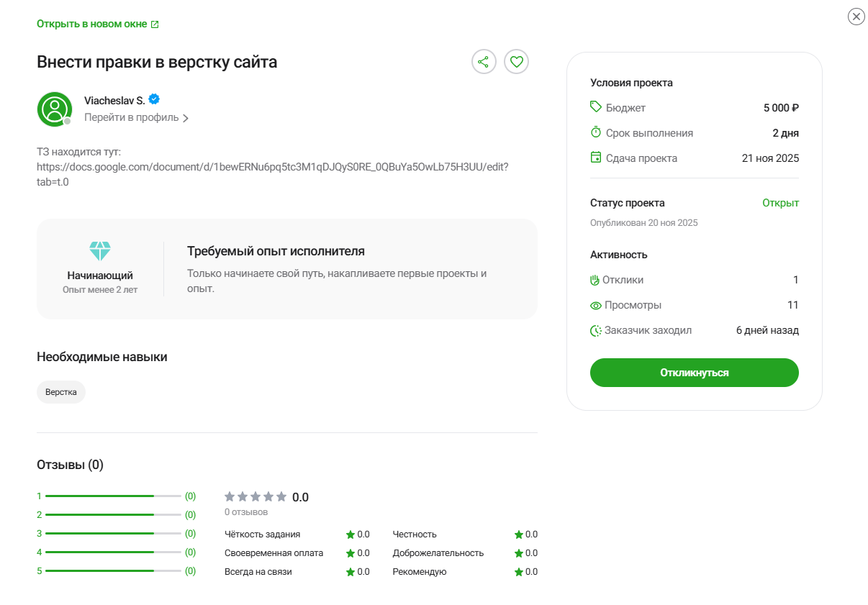This screenshot has height=605, width=868.
Task: Click the clock icon beside "Заказчик заходил"
Action: [x=595, y=331]
